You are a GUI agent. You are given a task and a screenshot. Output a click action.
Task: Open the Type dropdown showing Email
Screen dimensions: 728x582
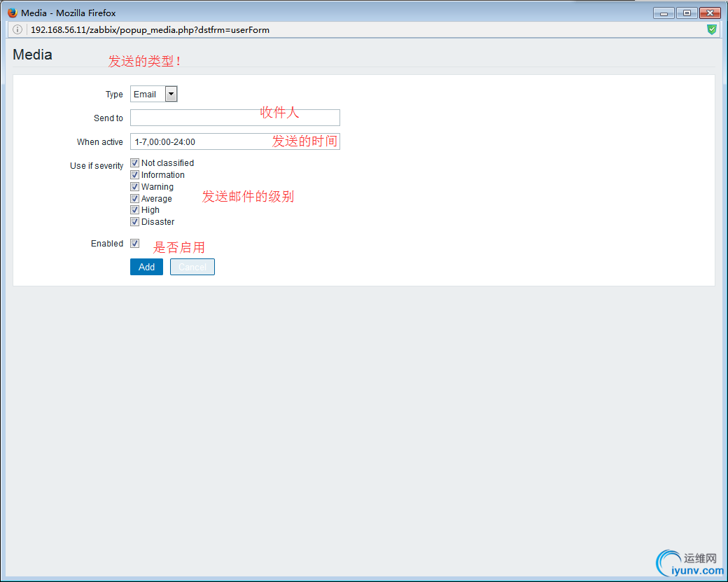[x=154, y=95]
